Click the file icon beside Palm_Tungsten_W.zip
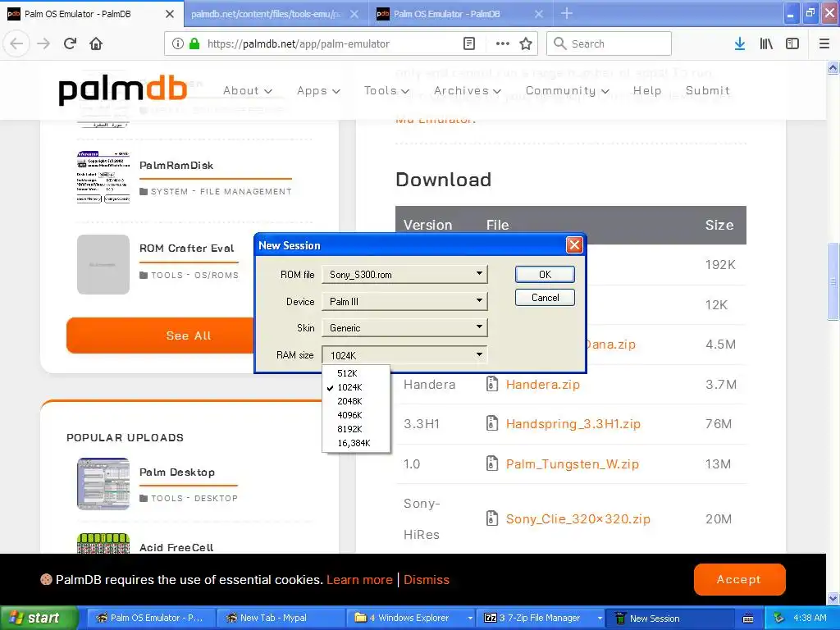Screen dimensions: 840x630 point(492,463)
